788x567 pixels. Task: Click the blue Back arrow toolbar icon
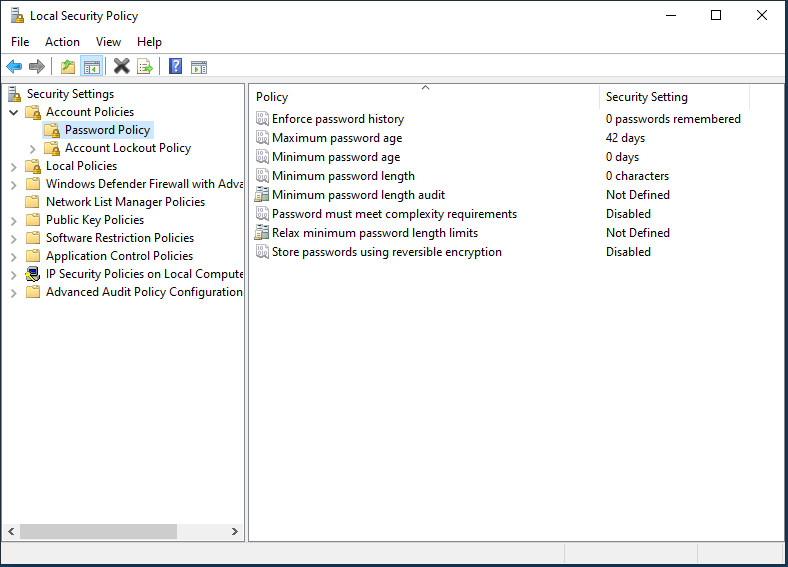(x=14, y=66)
